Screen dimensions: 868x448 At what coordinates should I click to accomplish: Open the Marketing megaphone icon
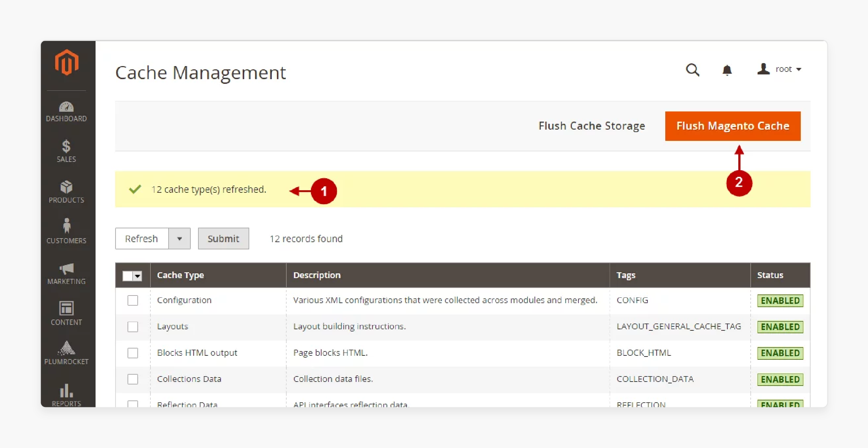coord(66,269)
